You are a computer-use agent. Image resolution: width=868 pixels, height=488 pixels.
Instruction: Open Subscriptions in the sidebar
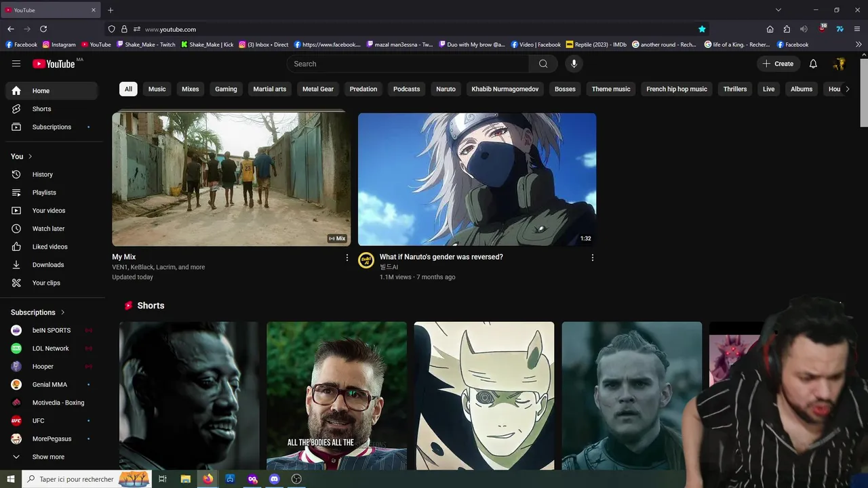coord(53,127)
